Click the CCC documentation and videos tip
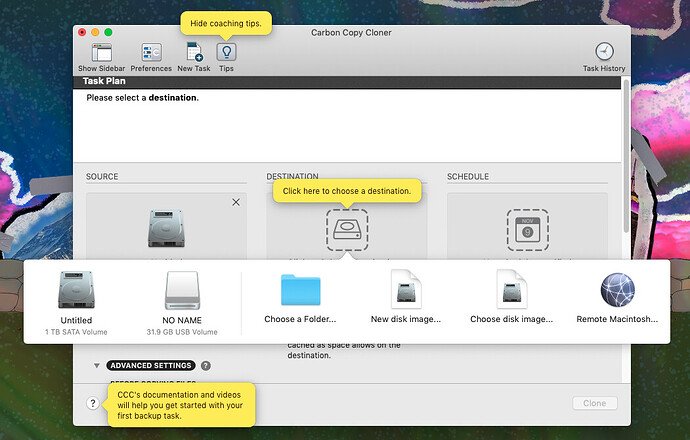 point(180,405)
